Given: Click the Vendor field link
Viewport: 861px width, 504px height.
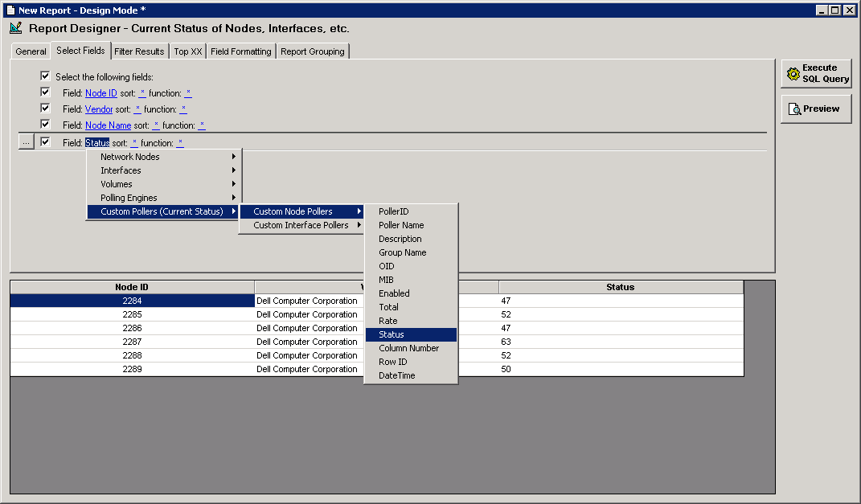Looking at the screenshot, I should click(x=99, y=109).
